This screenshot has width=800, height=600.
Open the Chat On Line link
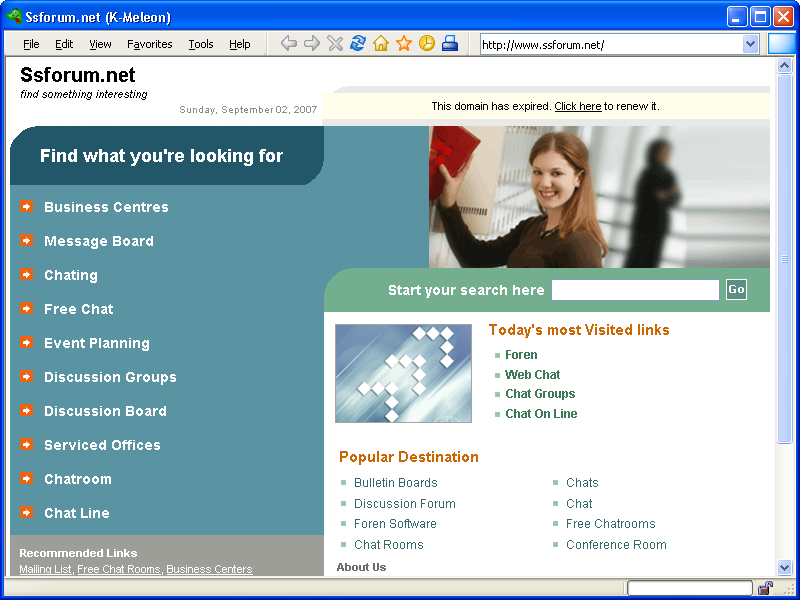click(541, 414)
